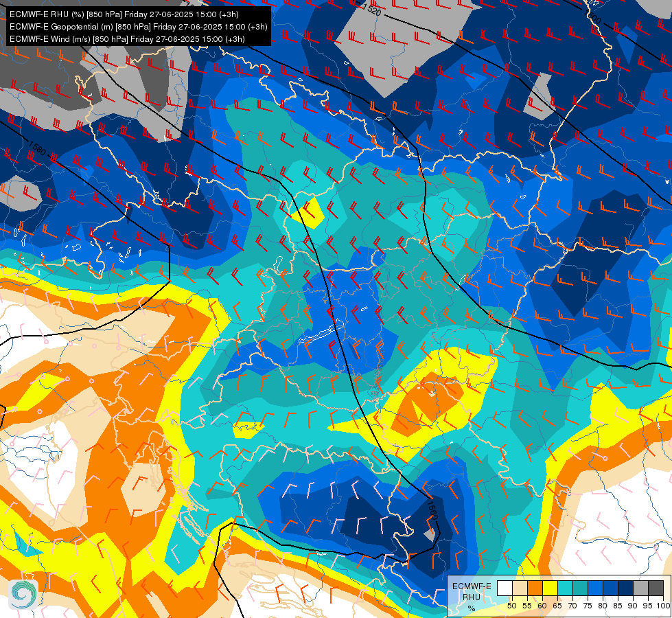Click the 1560 geopotential contour label
The height and width of the screenshot is (618, 672).
[x=432, y=509]
